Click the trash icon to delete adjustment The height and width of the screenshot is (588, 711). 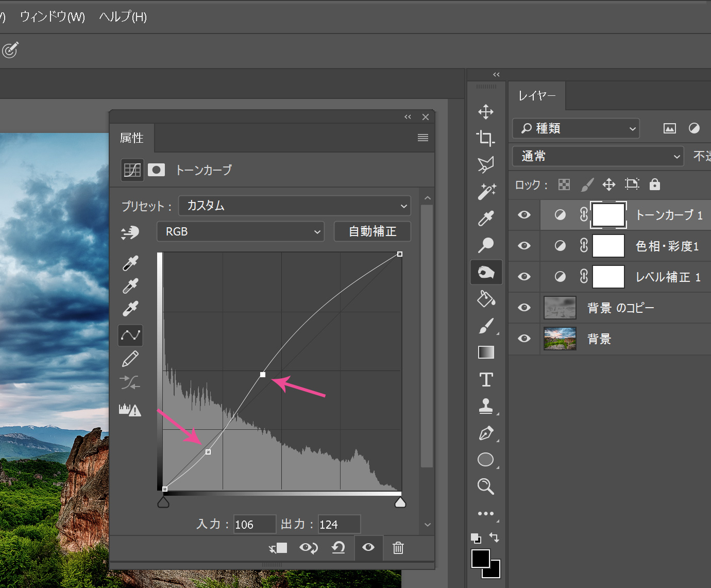pyautogui.click(x=398, y=548)
